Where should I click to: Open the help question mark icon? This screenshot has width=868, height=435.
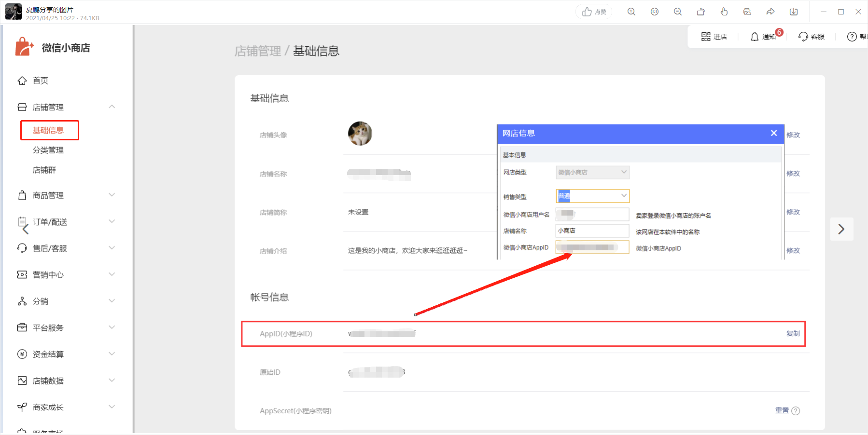pos(852,37)
